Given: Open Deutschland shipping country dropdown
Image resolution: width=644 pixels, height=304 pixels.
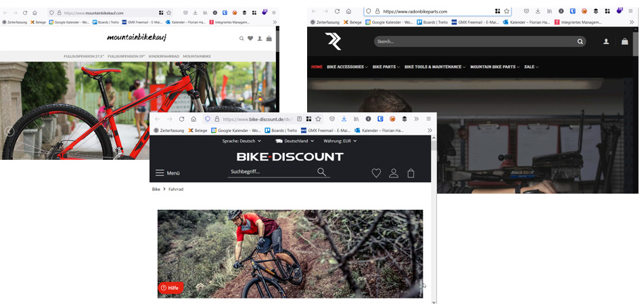Looking at the screenshot, I should pos(294,141).
